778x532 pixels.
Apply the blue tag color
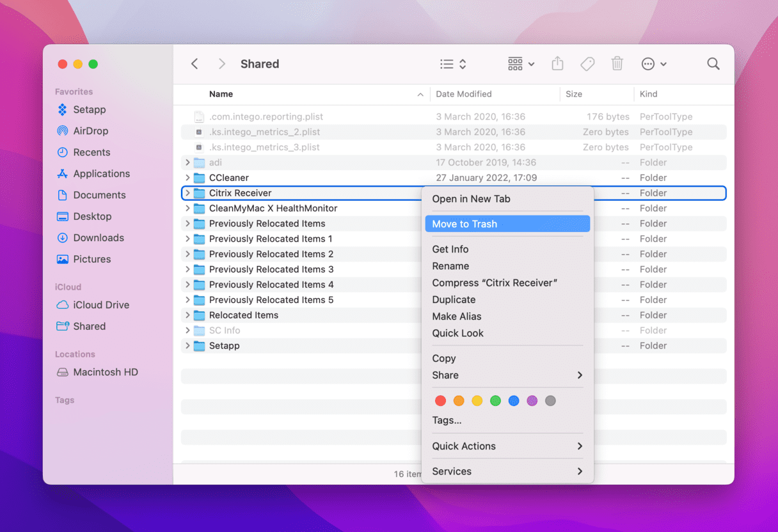[x=514, y=401]
